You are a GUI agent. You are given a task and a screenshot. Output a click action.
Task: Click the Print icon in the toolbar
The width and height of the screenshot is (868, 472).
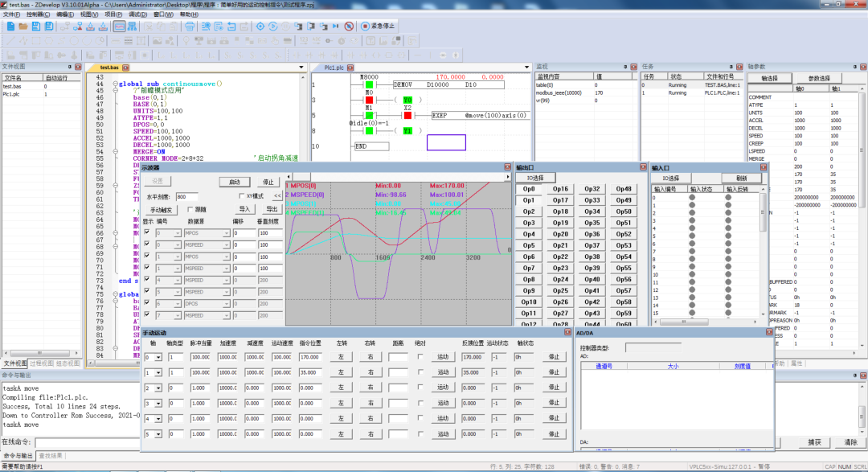click(x=190, y=27)
